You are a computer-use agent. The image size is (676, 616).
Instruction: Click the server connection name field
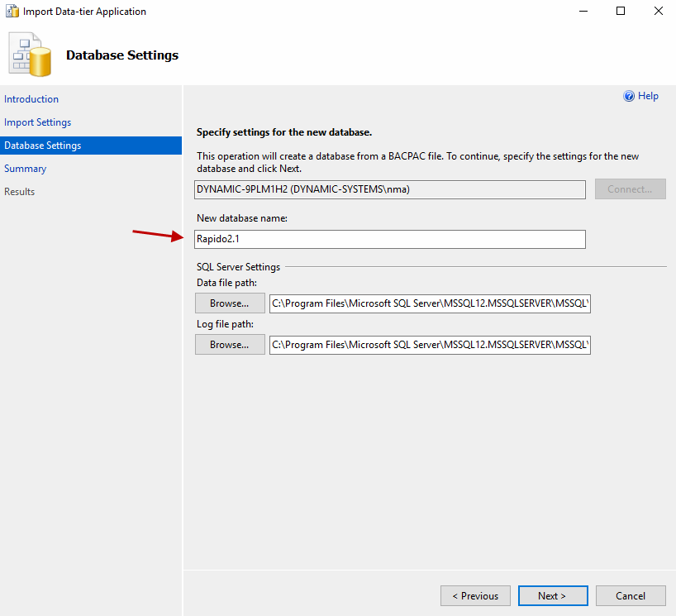[x=389, y=189]
